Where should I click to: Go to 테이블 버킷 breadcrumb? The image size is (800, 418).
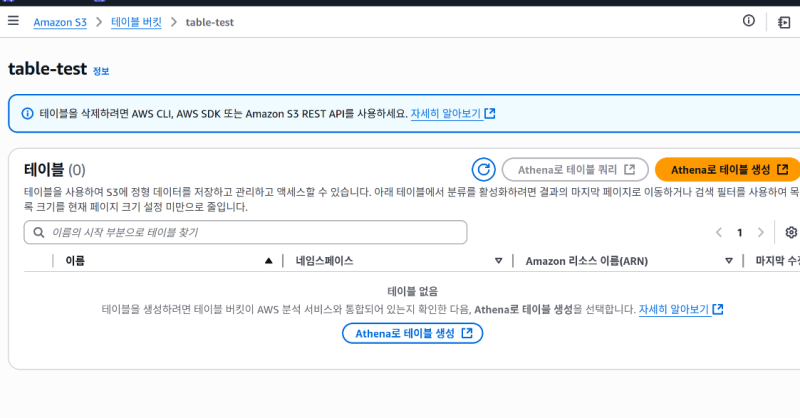136,22
